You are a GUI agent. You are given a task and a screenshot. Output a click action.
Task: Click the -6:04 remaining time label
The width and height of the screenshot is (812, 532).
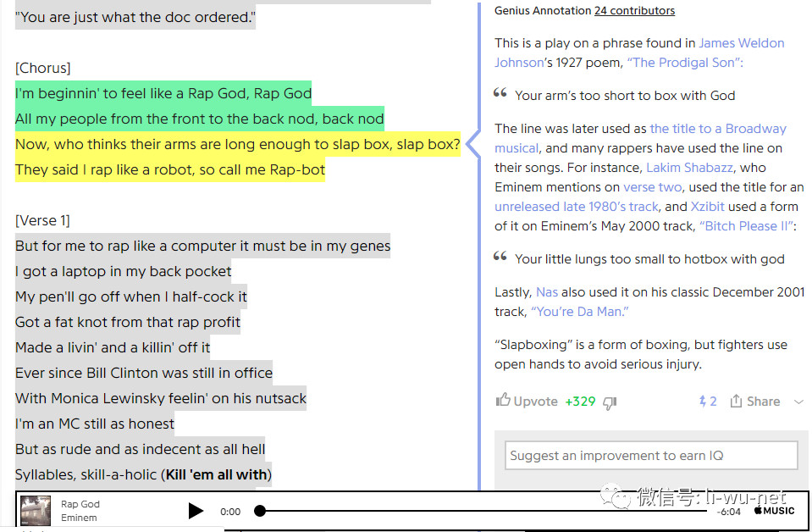click(x=729, y=512)
